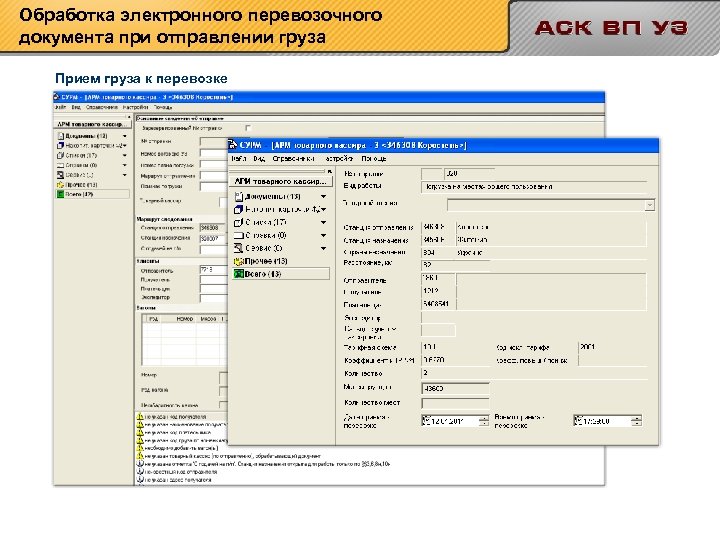
Task: Expand Списки (17) arrow in front window
Action: 323,222
